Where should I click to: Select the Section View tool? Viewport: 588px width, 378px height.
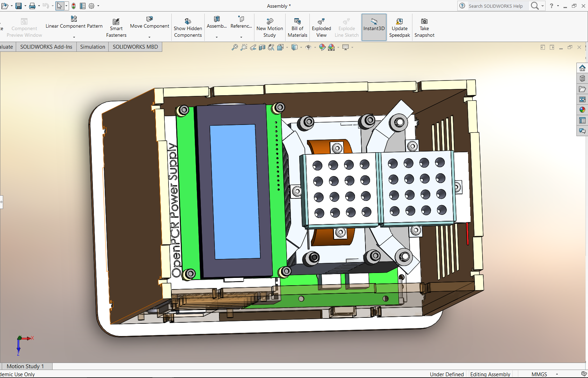(262, 47)
